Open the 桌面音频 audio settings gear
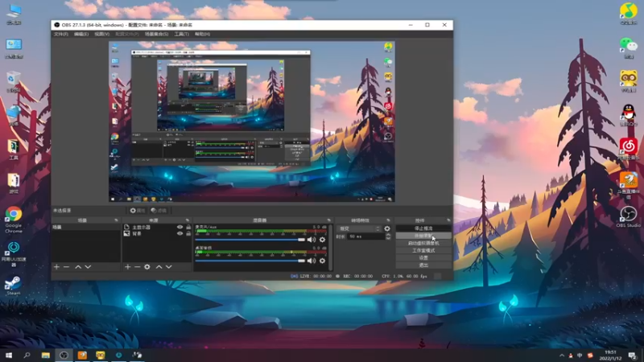The image size is (644, 362). click(323, 261)
